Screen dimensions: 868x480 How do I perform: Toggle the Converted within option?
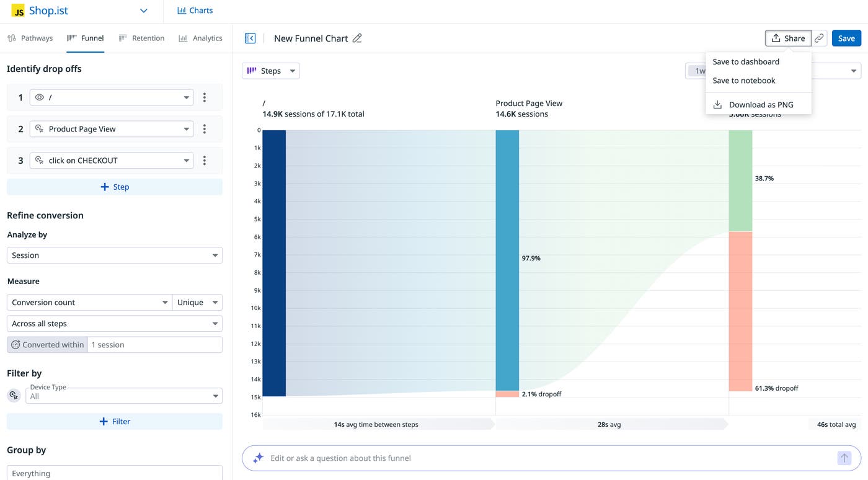click(x=47, y=344)
